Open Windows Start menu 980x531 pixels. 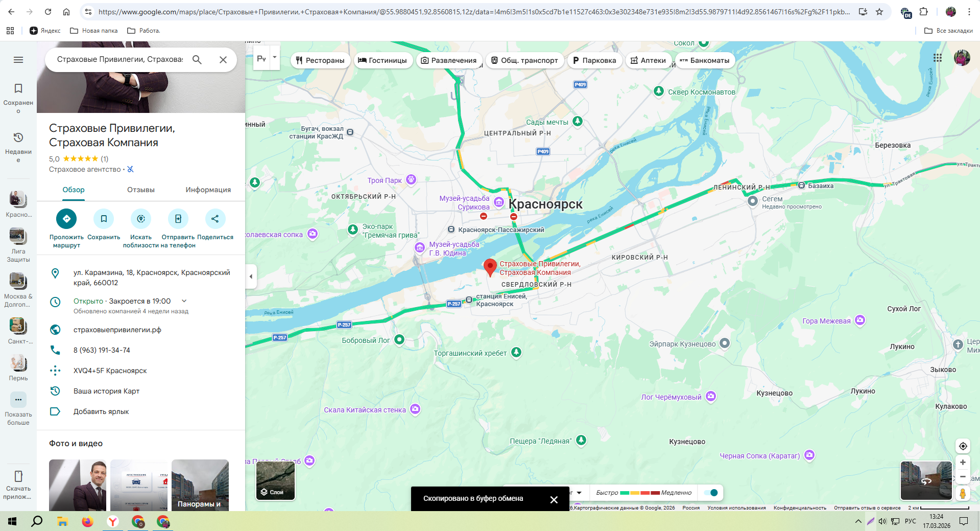coord(12,521)
